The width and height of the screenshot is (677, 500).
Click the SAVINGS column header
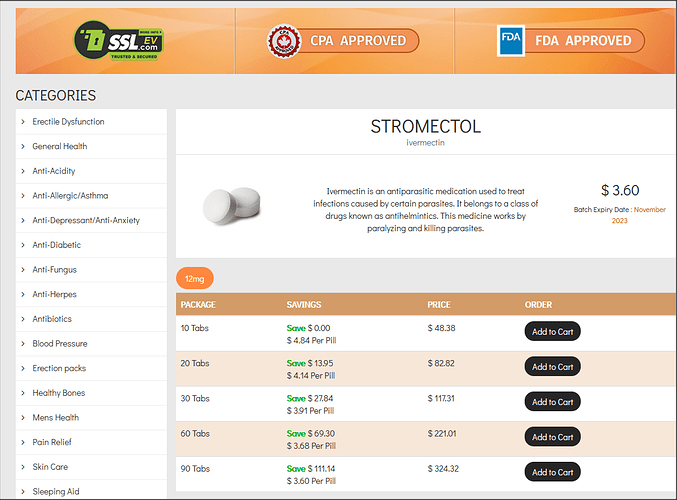304,304
